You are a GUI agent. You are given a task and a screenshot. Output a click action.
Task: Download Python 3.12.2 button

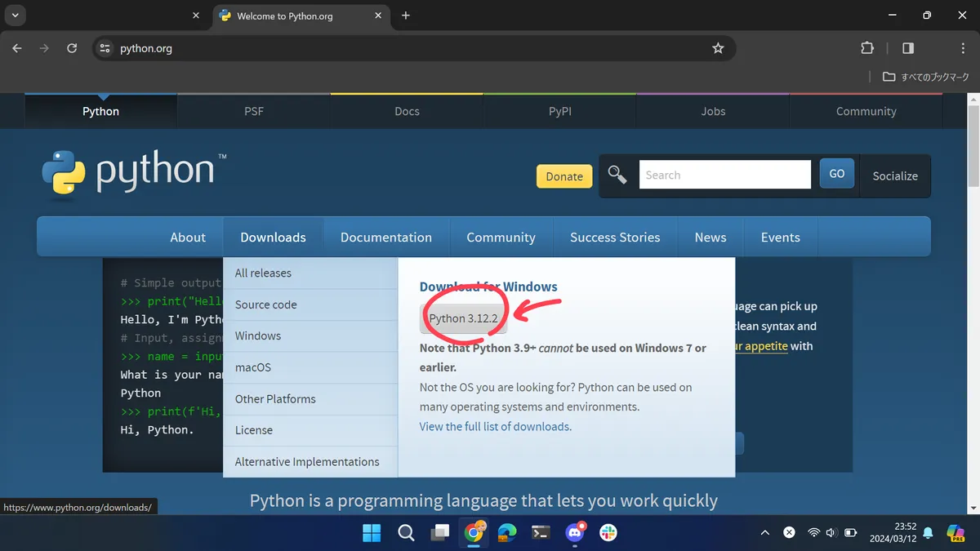(x=463, y=318)
